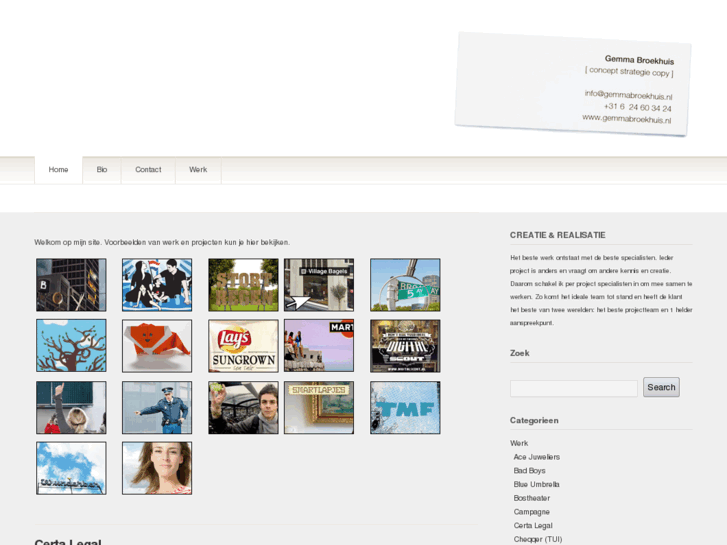Click the 'CREATIE & REALISATIE' heading
Image resolution: width=727 pixels, height=545 pixels.
(558, 235)
